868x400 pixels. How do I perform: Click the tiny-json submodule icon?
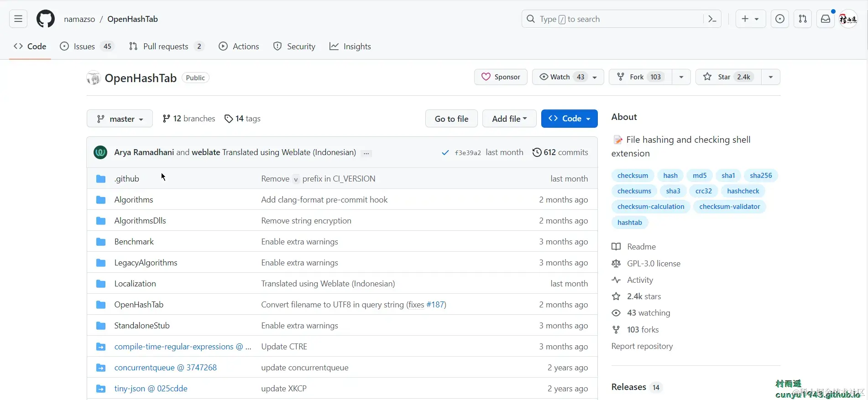101,389
